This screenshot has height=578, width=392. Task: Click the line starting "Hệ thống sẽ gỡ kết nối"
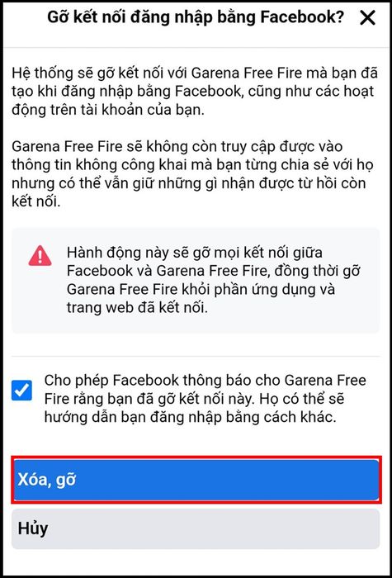click(x=195, y=73)
